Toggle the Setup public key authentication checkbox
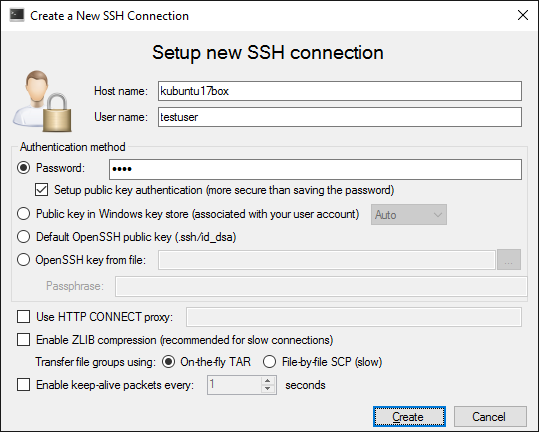 [42, 190]
